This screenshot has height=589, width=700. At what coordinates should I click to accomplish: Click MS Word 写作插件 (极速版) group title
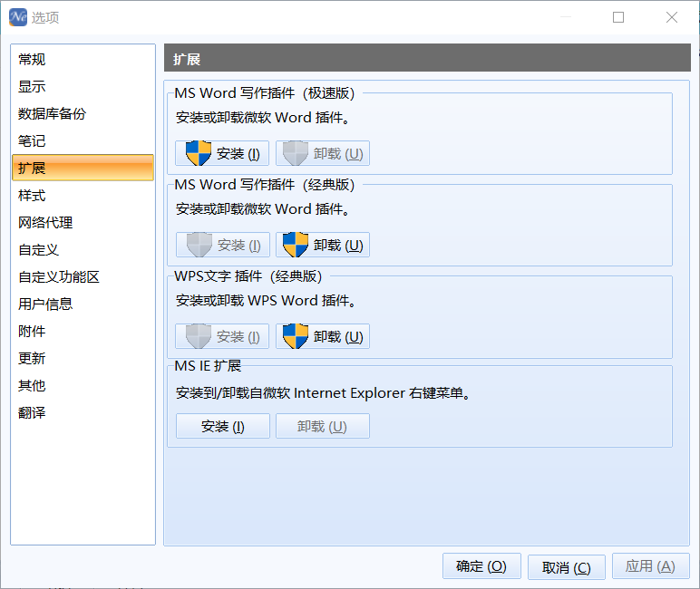tap(264, 93)
